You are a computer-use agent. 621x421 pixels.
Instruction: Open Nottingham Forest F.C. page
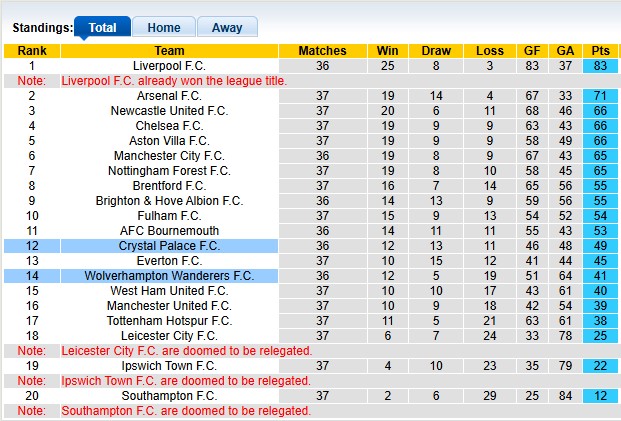coord(169,171)
